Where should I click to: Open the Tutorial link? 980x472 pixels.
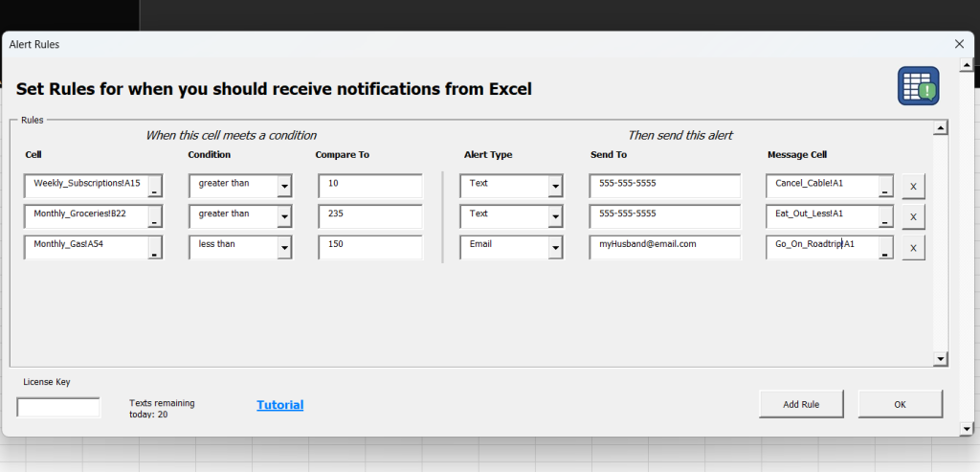pyautogui.click(x=279, y=405)
